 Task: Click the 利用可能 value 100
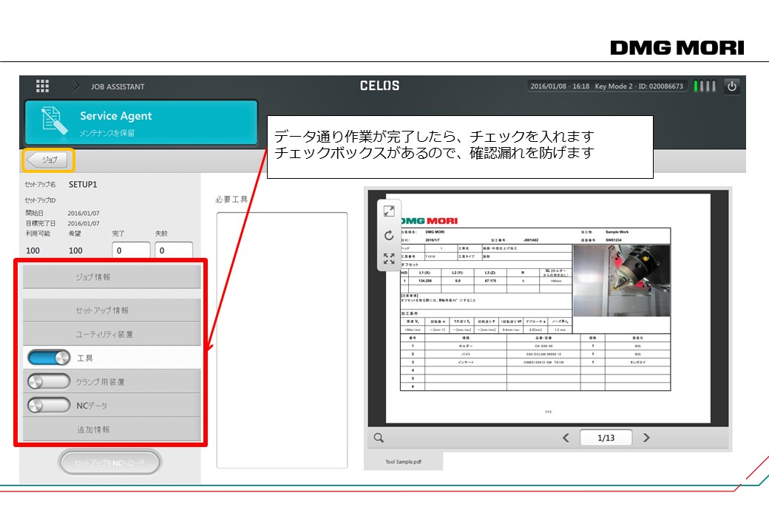point(33,250)
